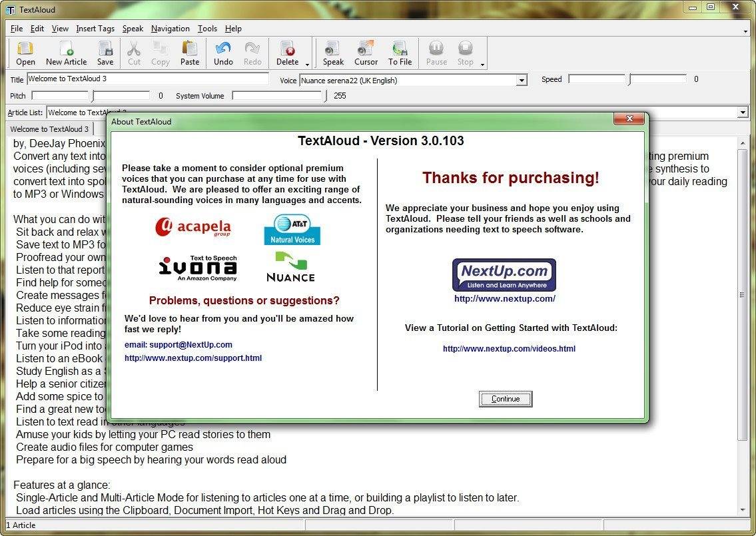This screenshot has width=756, height=536.
Task: Expand the Voice selection combo box
Action: pos(521,81)
